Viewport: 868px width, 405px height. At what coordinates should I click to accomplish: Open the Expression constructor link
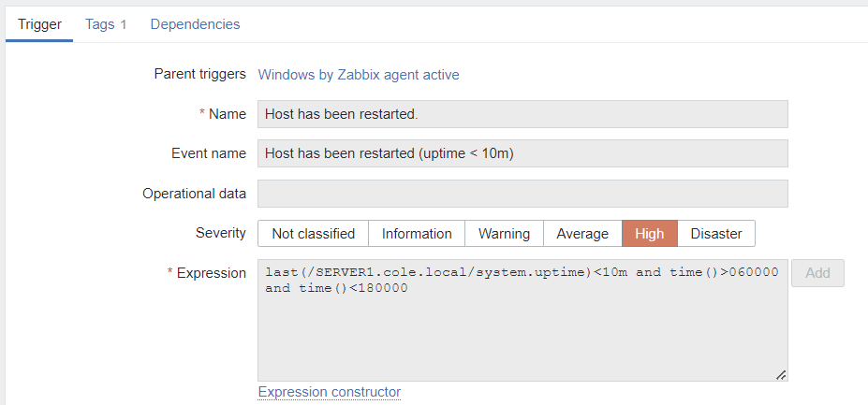[330, 392]
